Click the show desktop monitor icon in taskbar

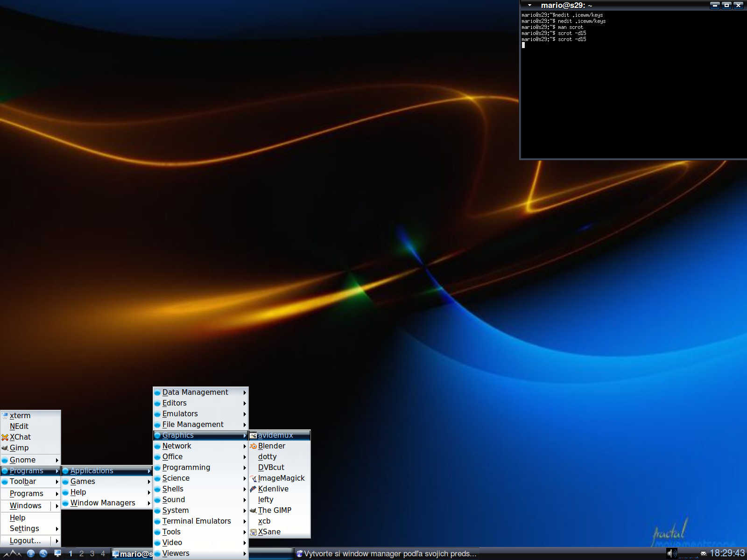[57, 553]
